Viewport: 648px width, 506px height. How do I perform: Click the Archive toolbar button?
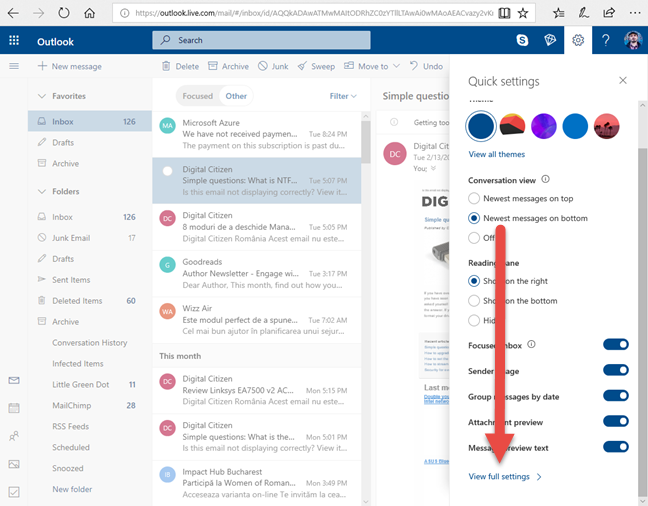click(x=229, y=66)
